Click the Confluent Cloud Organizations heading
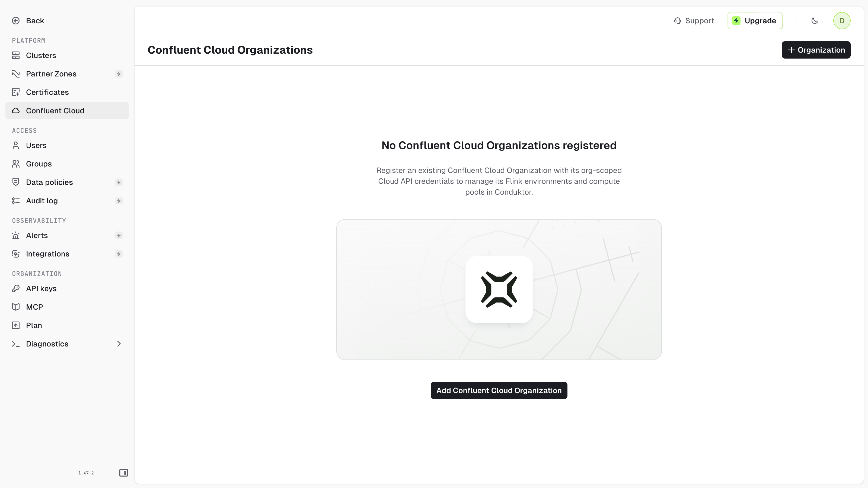Viewport: 868px width, 488px height. click(x=230, y=50)
